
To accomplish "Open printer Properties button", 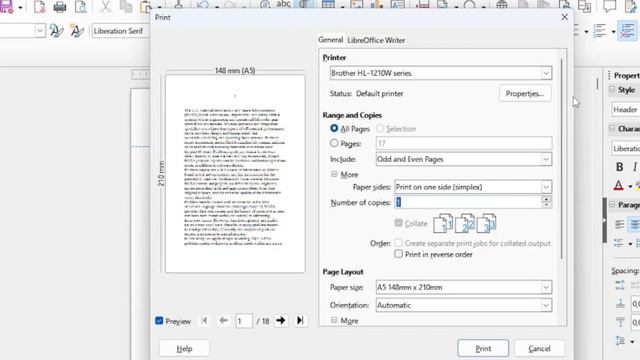I will coord(525,93).
